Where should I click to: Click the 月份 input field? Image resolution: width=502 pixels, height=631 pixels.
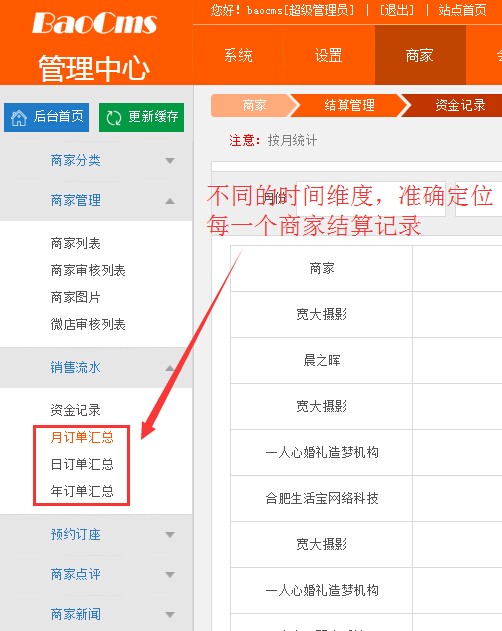pos(371,199)
